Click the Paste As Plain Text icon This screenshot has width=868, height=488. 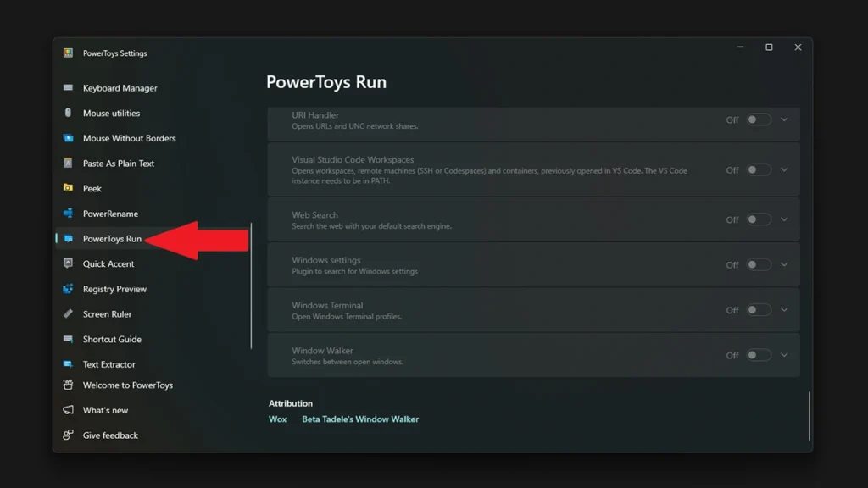point(68,163)
